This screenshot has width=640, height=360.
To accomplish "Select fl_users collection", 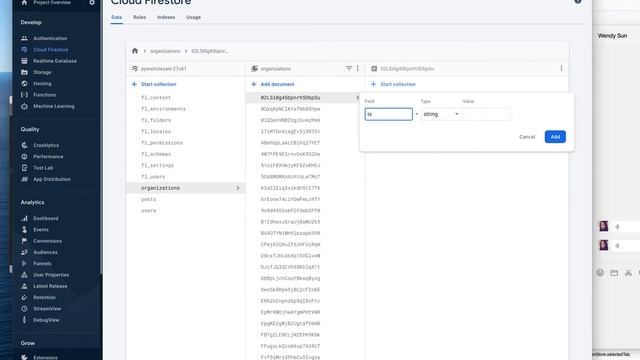I will point(153,177).
